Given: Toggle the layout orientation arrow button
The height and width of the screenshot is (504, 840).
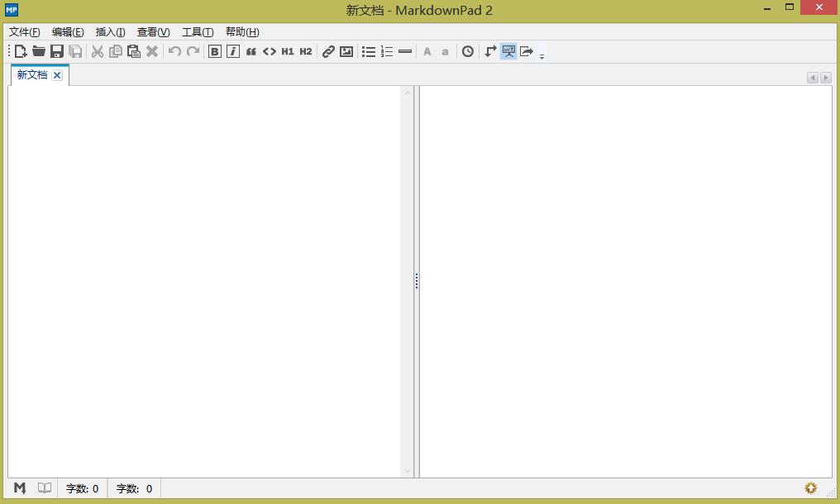Looking at the screenshot, I should coord(490,51).
